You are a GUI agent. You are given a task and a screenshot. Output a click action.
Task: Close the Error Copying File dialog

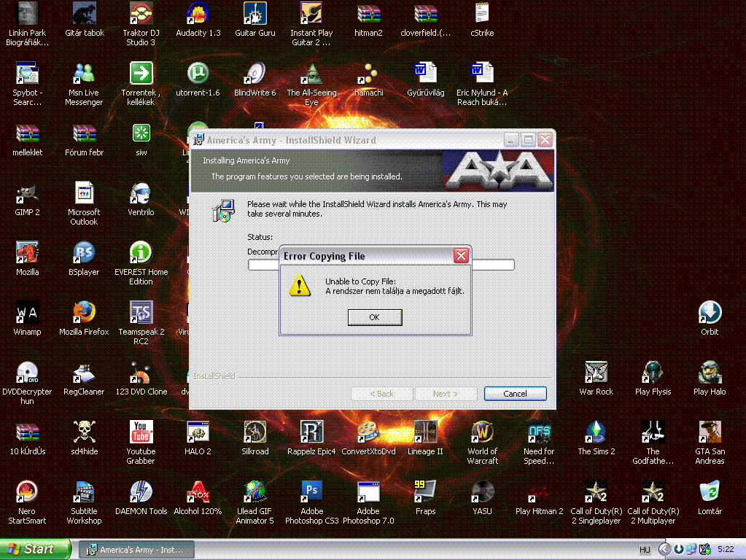coord(460,256)
